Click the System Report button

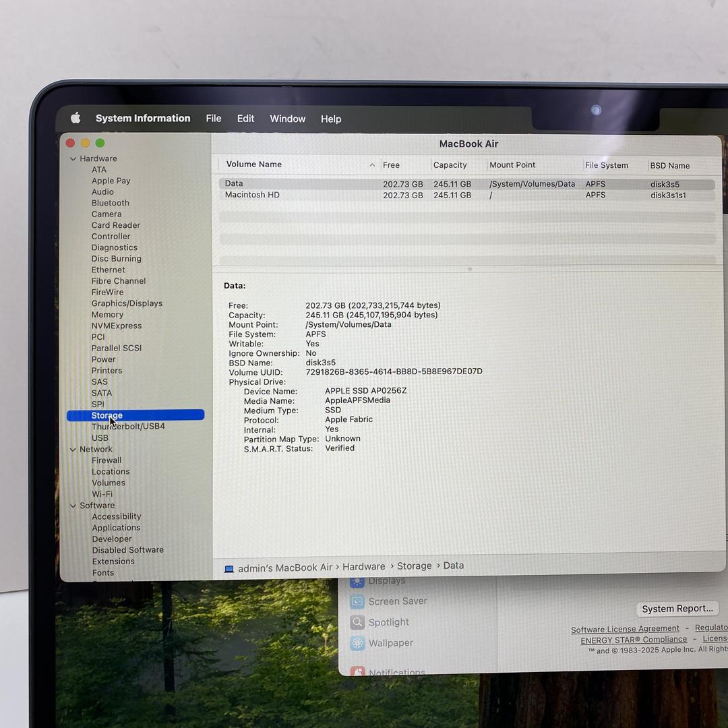(677, 609)
